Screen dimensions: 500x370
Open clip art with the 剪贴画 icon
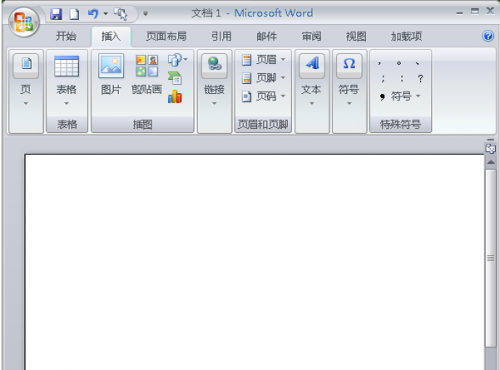pyautogui.click(x=147, y=66)
